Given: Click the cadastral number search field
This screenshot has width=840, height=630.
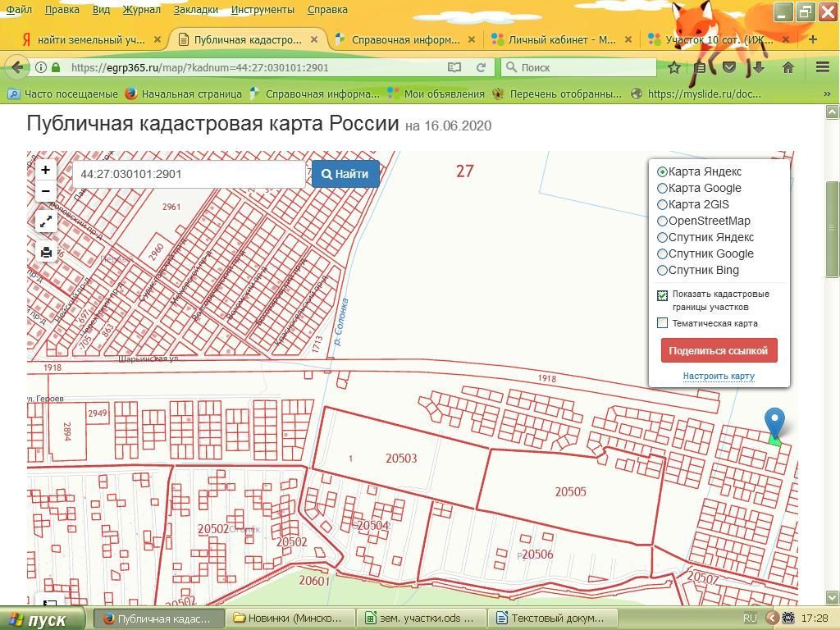Looking at the screenshot, I should [x=190, y=174].
